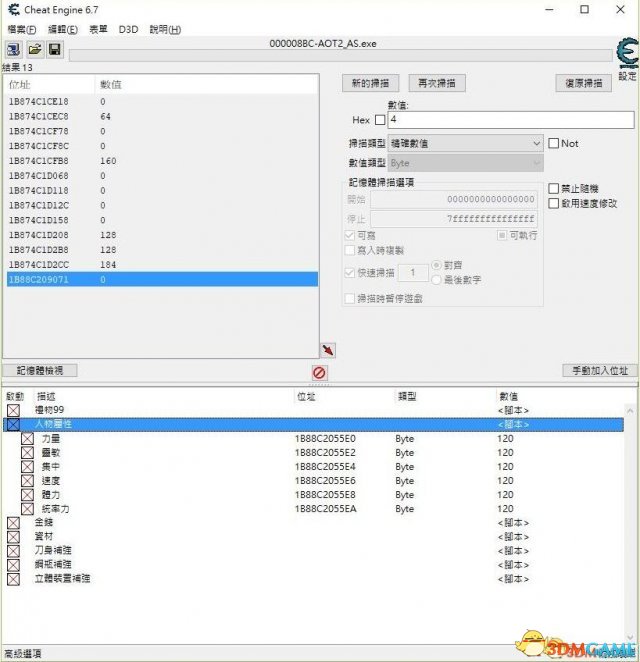
Task: Select result address 1B874C1D2CC
Action: tap(38, 265)
